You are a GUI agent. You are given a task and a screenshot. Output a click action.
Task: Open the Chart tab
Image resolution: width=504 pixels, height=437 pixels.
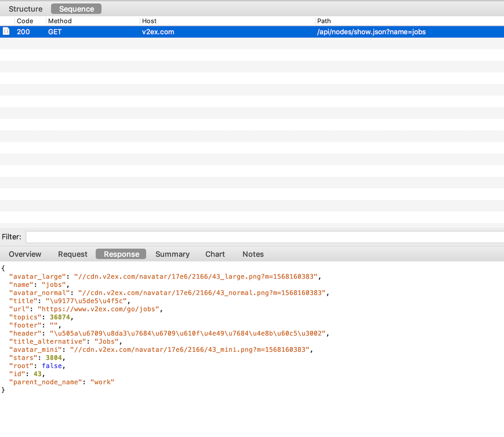click(x=215, y=254)
